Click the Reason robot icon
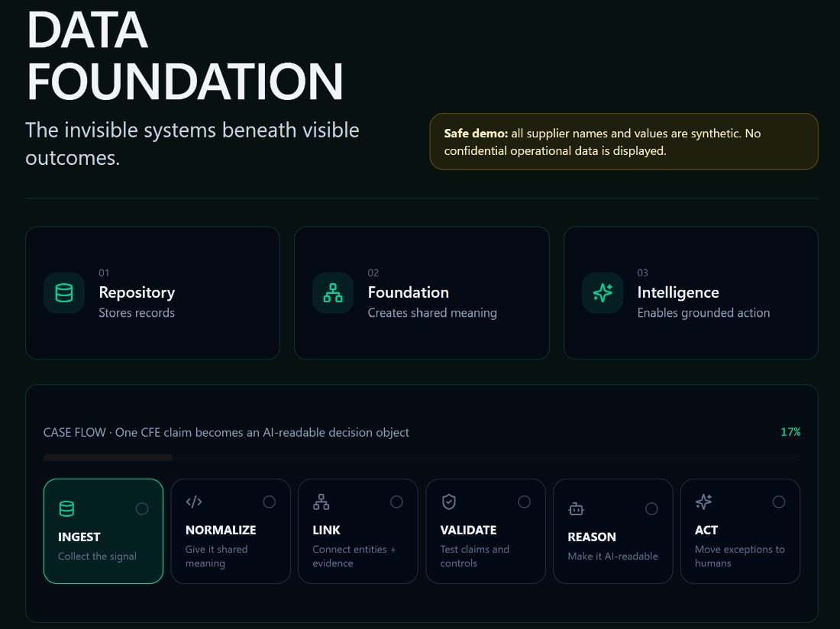 [x=576, y=508]
